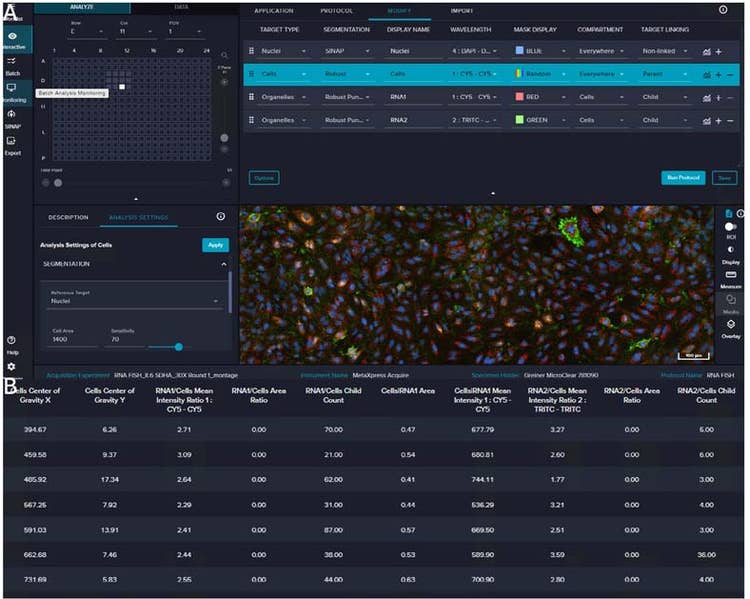Click the RNA1 display name field
Viewport: 750px width, 599px height.
(x=414, y=97)
